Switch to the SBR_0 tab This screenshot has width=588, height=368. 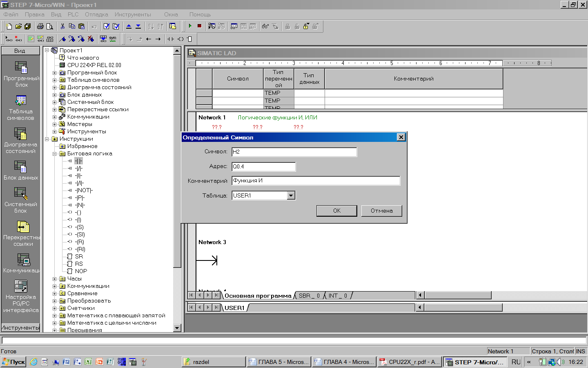coord(309,296)
